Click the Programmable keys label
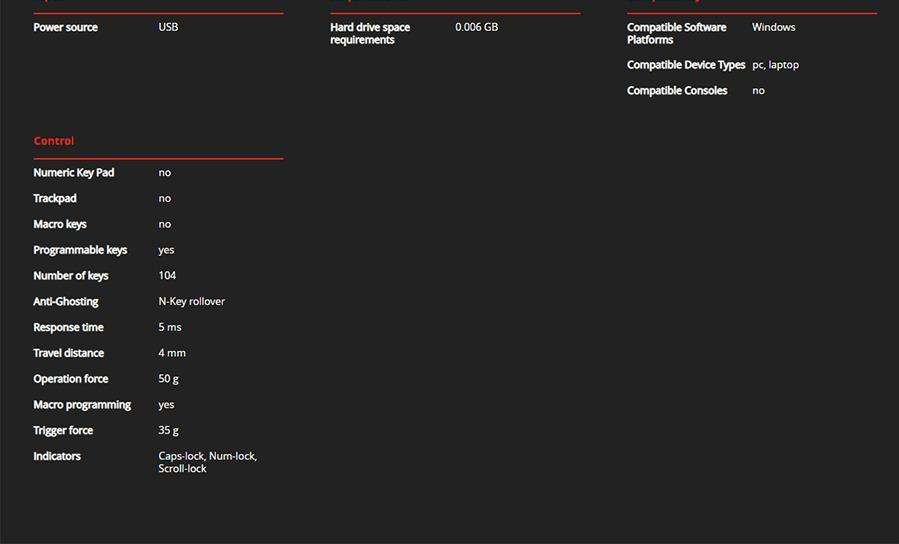Image resolution: width=899 pixels, height=544 pixels. click(x=80, y=250)
